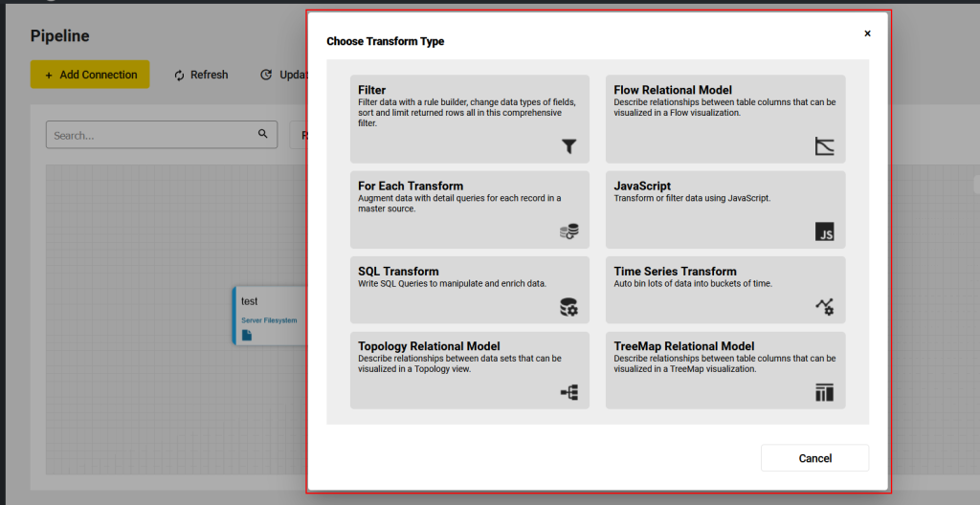Image resolution: width=980 pixels, height=505 pixels.
Task: Choose the SQL Transform heading text
Action: (398, 272)
